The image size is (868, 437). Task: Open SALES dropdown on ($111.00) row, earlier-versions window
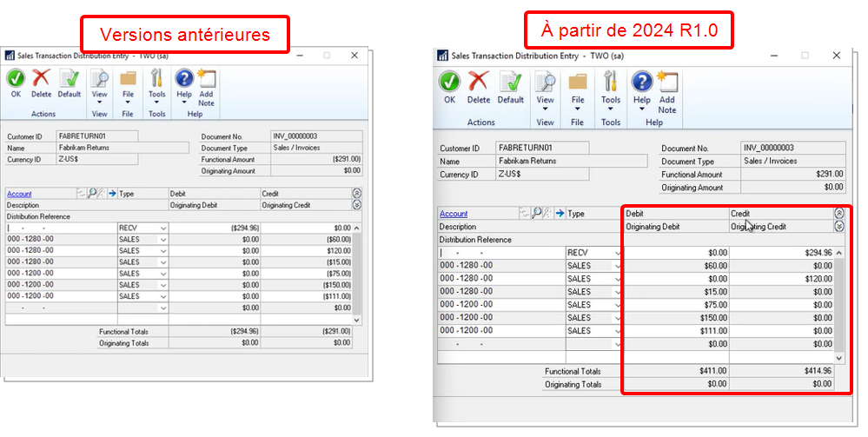click(163, 297)
